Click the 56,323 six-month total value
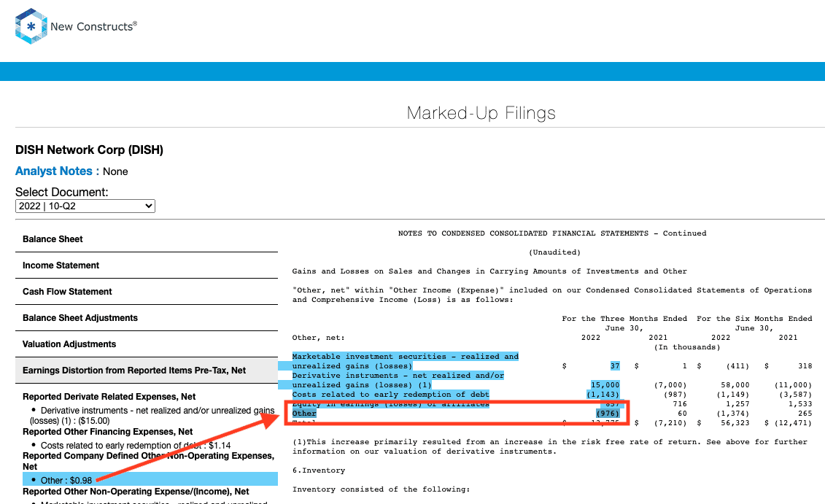 point(735,423)
